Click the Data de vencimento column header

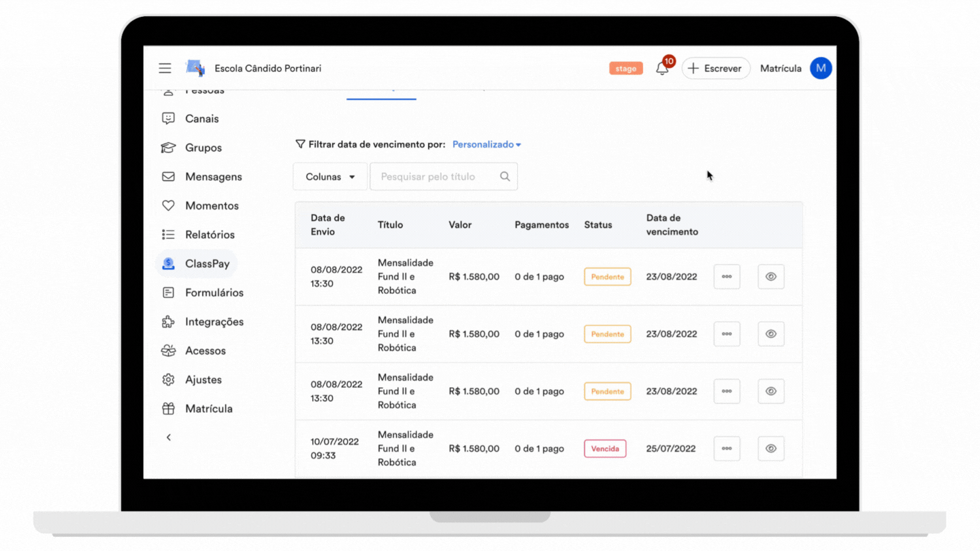672,224
